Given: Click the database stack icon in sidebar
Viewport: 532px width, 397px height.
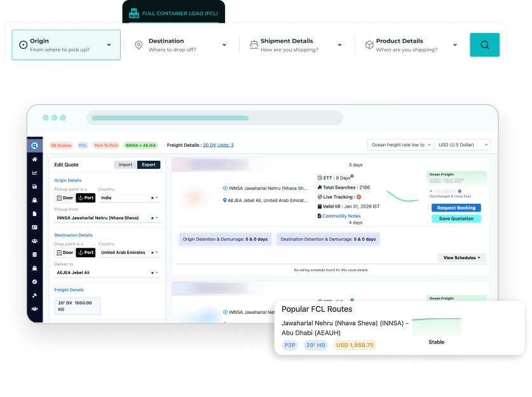Looking at the screenshot, I should click(34, 255).
